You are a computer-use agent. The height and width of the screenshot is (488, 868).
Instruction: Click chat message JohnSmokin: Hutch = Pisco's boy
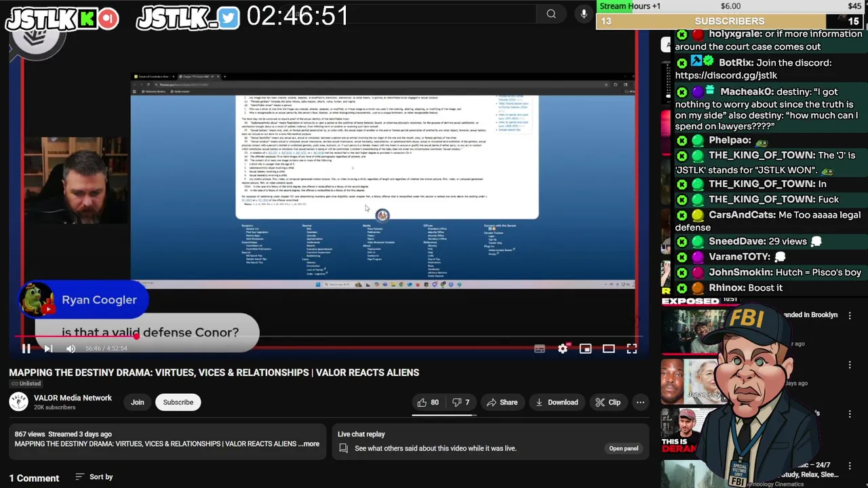768,272
